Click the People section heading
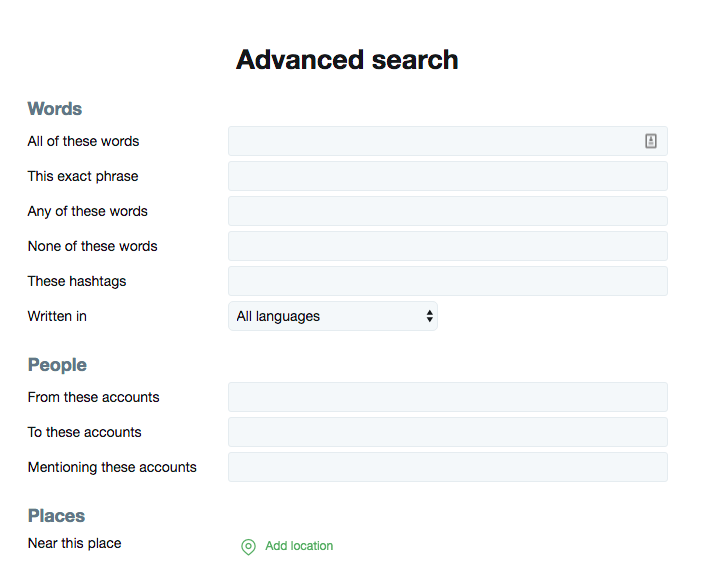Viewport: 725px width, 567px height. click(x=57, y=365)
